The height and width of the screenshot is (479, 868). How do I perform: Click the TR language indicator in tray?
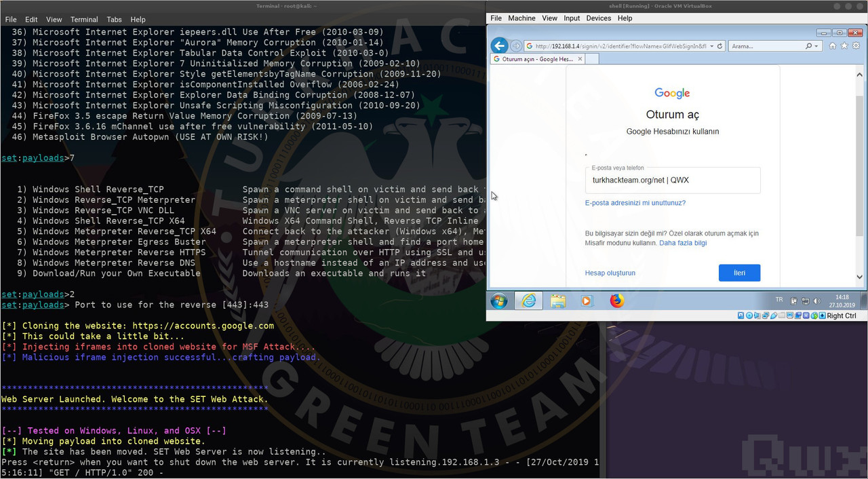779,299
